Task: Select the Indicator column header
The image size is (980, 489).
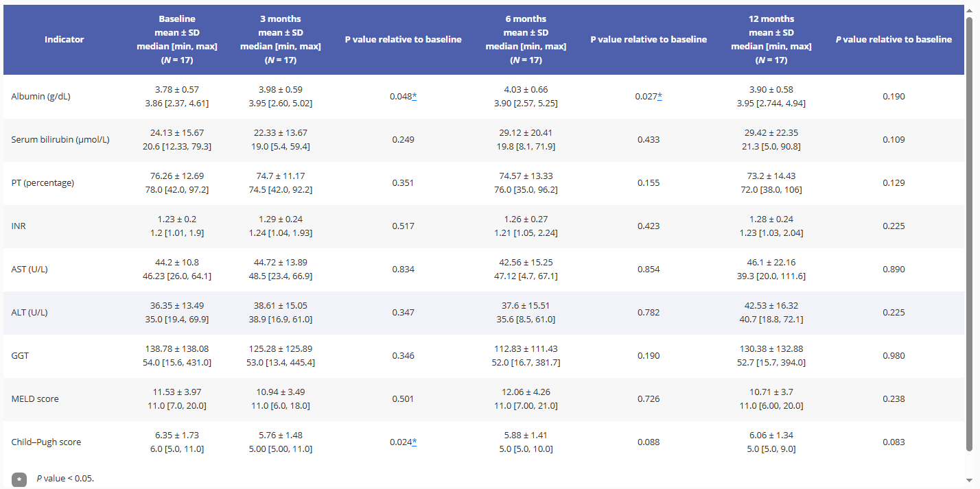Action: point(65,40)
